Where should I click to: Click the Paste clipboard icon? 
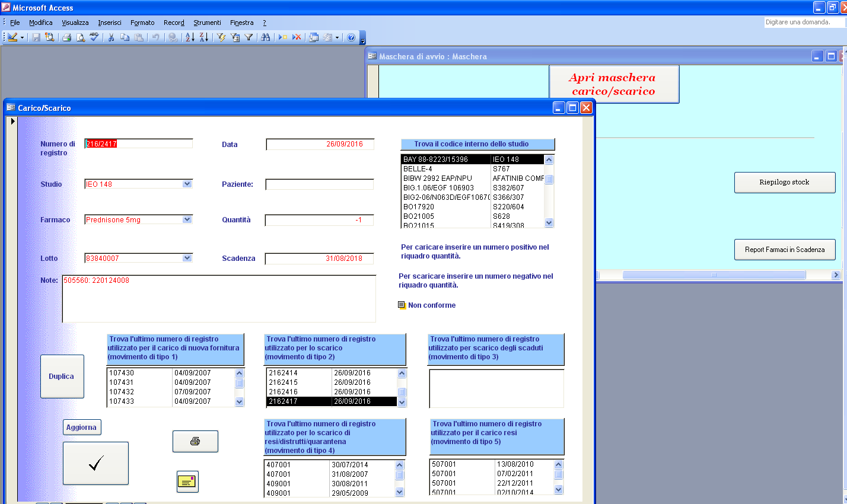coord(138,37)
